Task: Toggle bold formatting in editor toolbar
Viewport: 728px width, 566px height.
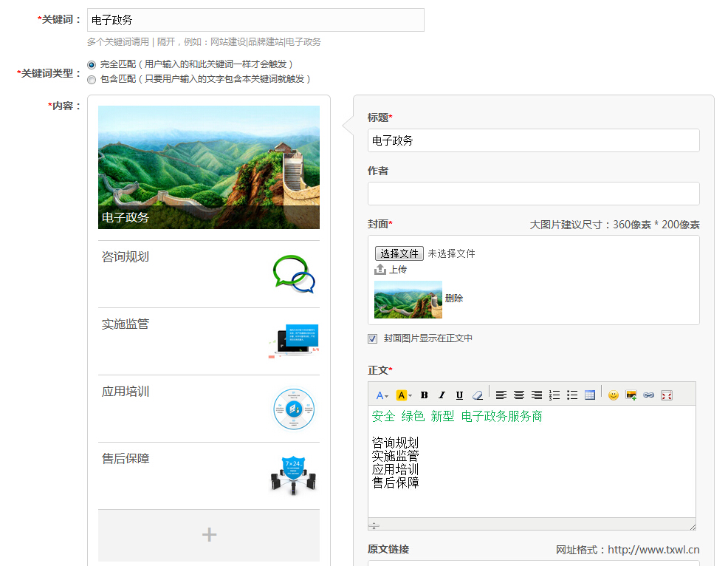Action: [425, 395]
